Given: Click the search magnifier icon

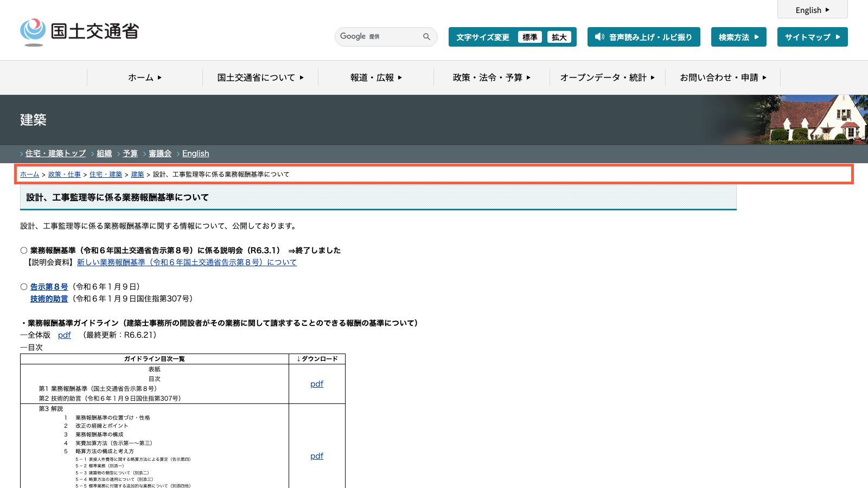Looking at the screenshot, I should (427, 37).
